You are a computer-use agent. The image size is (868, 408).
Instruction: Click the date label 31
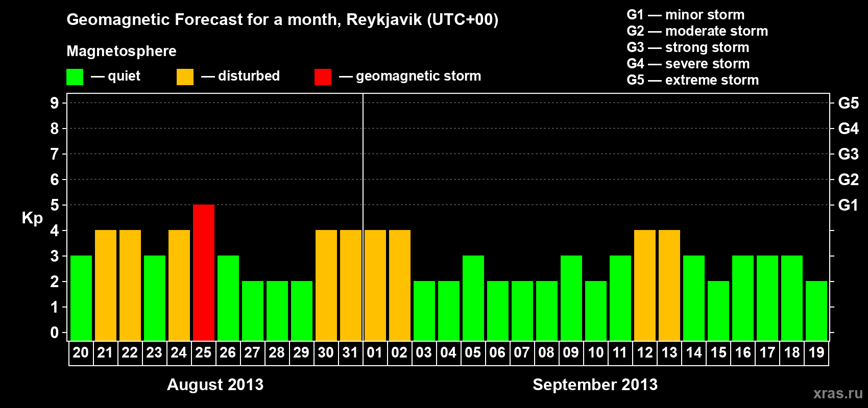pos(350,353)
